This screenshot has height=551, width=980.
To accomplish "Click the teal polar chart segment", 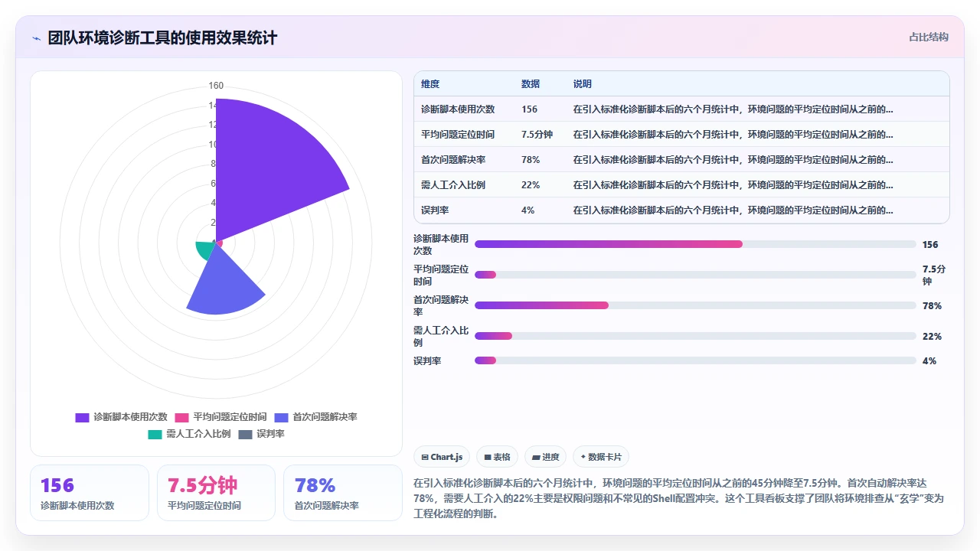I will click(x=205, y=249).
